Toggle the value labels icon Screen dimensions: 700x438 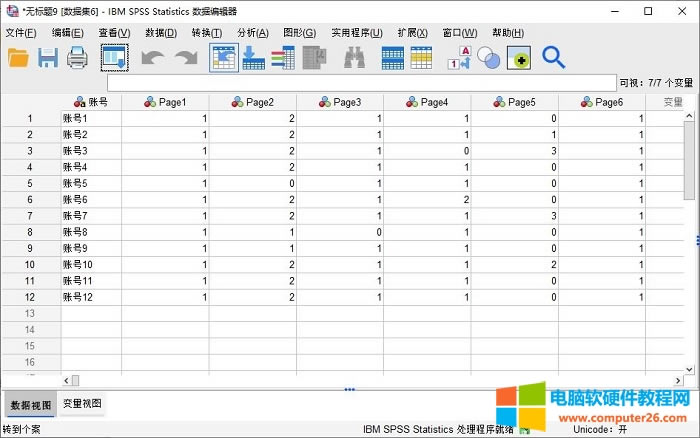point(459,59)
